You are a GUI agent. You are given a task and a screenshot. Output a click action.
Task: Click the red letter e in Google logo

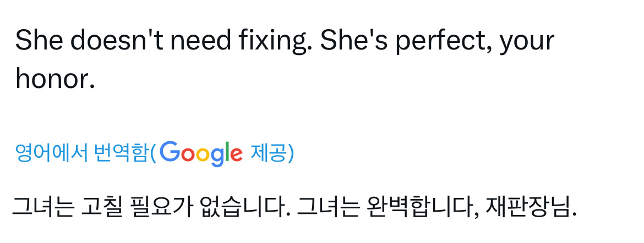[236, 154]
